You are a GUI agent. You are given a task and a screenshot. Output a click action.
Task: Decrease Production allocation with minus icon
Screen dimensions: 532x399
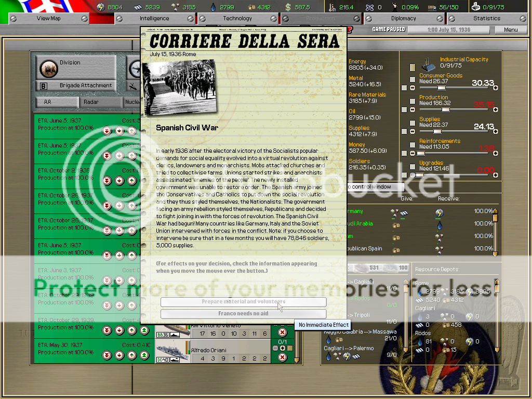click(413, 110)
